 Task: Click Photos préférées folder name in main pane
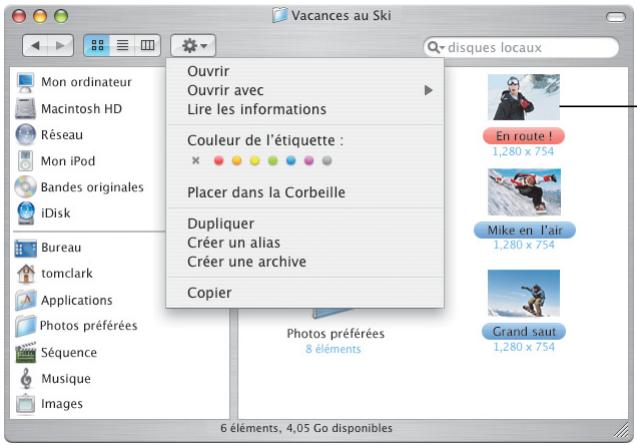[336, 334]
